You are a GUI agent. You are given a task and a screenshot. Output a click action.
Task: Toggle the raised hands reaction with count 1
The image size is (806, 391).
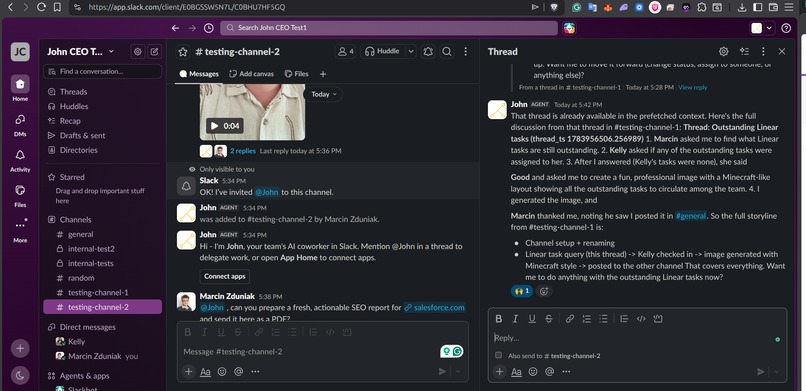point(522,291)
